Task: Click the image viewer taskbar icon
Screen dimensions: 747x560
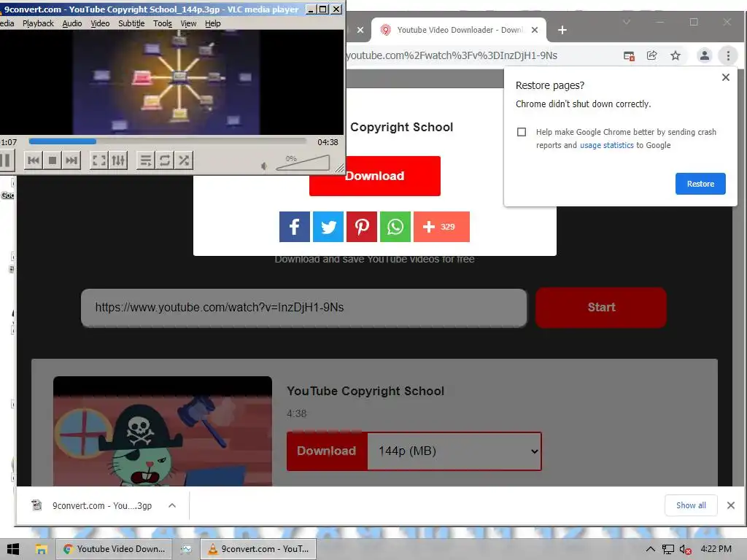Action: [186, 549]
